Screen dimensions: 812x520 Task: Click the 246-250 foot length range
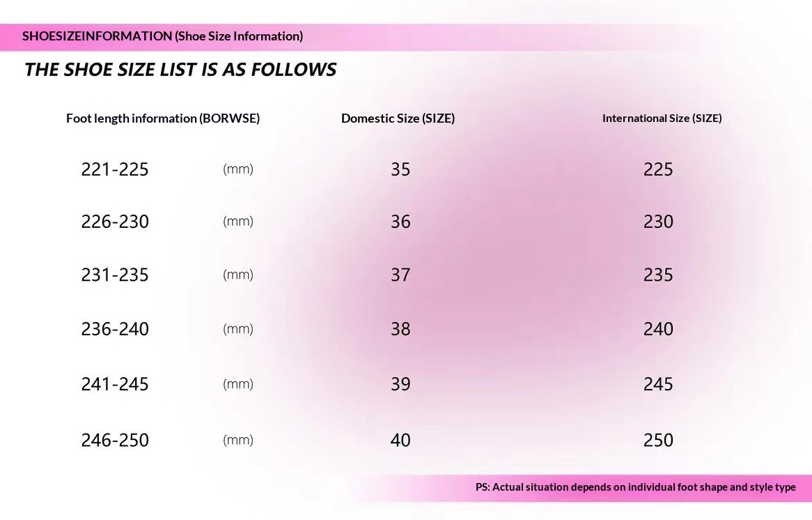tap(115, 440)
